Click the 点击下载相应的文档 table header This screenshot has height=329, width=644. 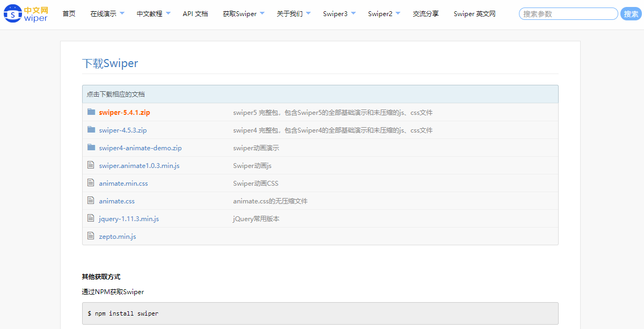click(x=320, y=94)
